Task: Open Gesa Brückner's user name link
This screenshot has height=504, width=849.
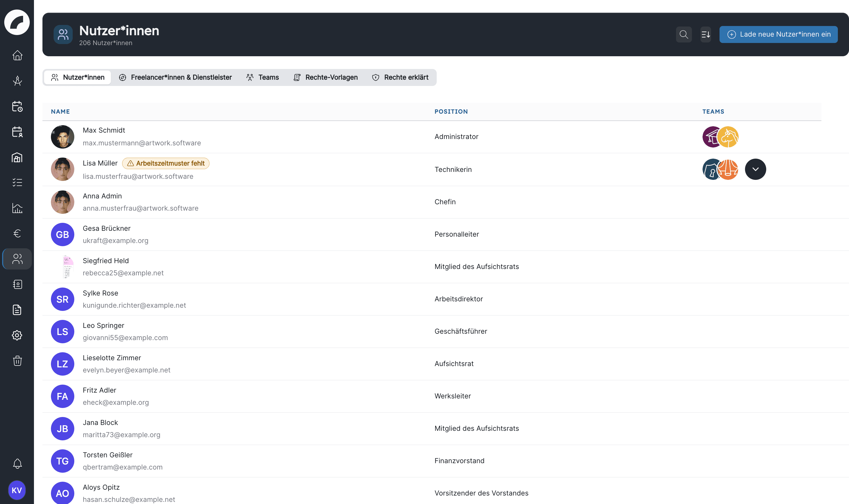Action: click(107, 229)
